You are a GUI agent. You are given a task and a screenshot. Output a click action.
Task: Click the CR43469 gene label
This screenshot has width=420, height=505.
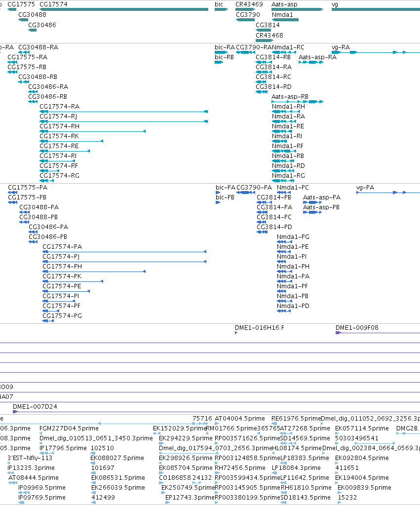(x=249, y=4)
